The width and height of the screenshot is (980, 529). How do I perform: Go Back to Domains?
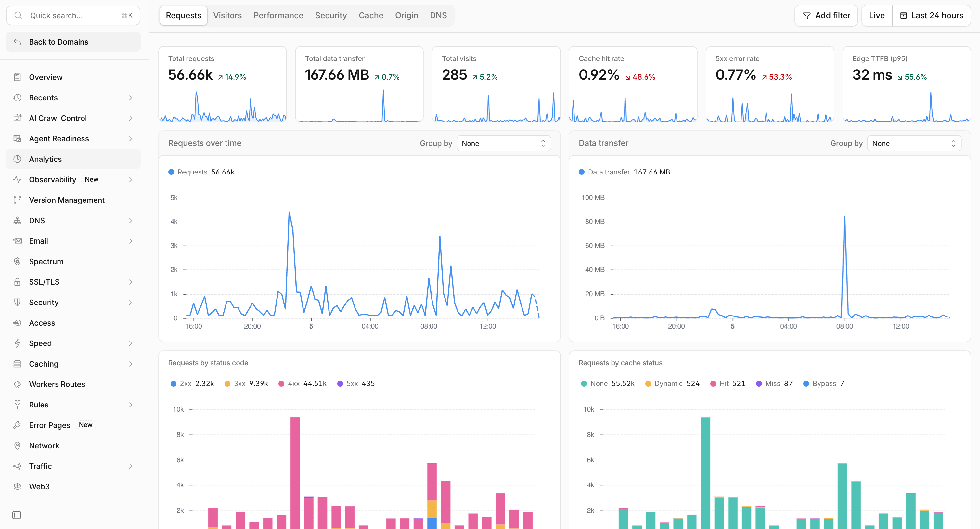coord(73,42)
